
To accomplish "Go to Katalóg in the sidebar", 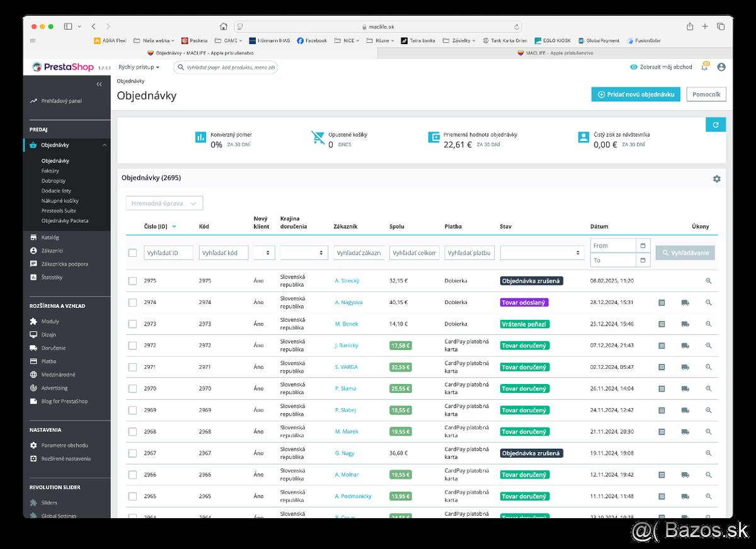I will [x=50, y=237].
